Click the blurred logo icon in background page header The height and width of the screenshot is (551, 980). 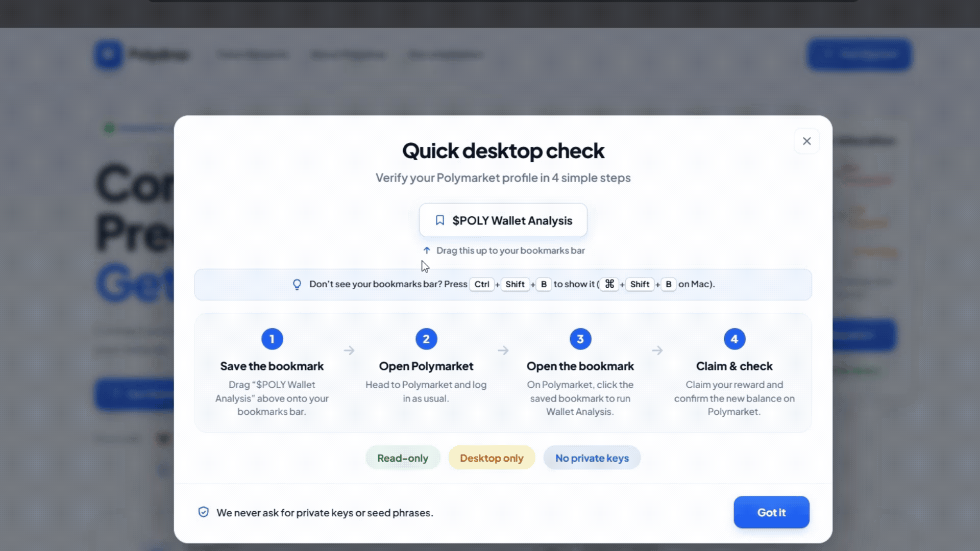pyautogui.click(x=108, y=54)
